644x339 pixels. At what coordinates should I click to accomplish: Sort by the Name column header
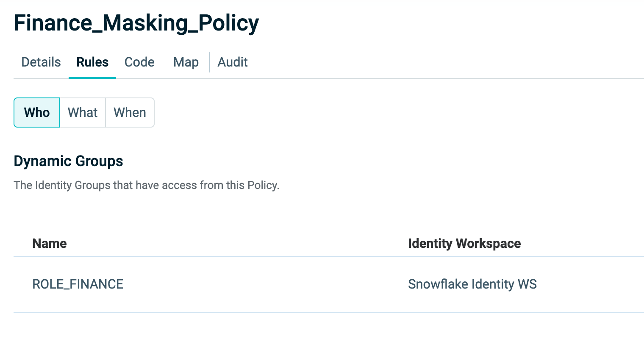coord(50,244)
